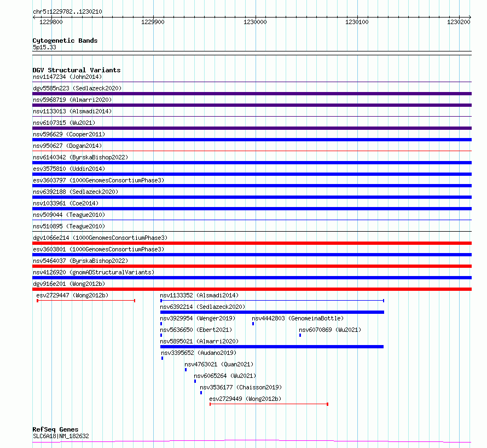Click the esv2729449 Wong2012b red span line

point(269,404)
